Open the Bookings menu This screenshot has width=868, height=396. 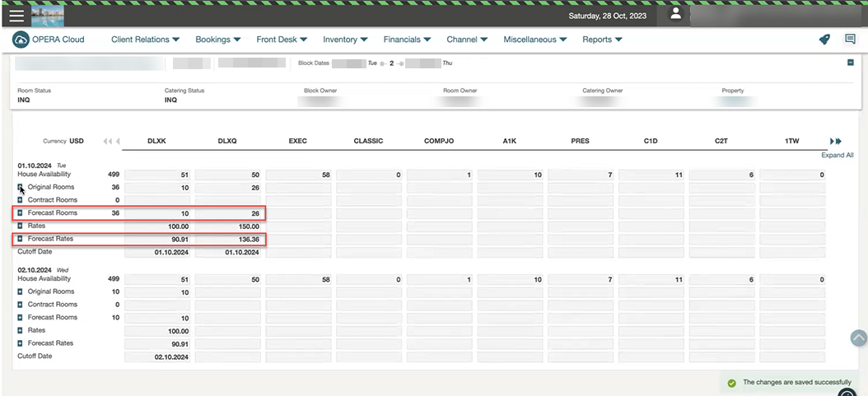tap(218, 40)
